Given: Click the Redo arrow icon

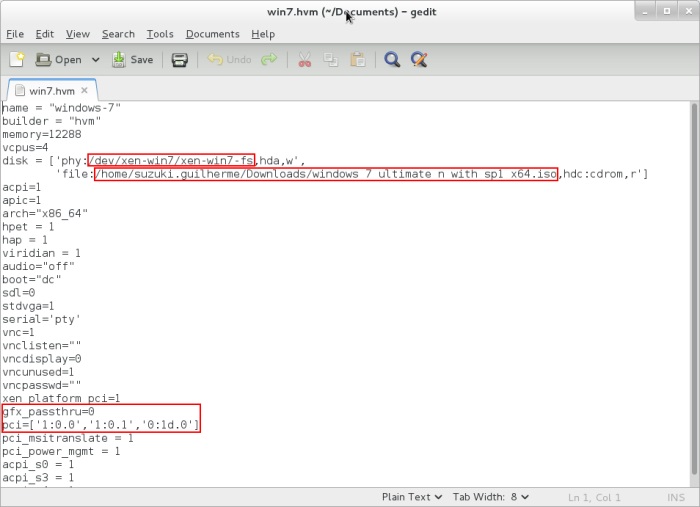Looking at the screenshot, I should (x=269, y=60).
